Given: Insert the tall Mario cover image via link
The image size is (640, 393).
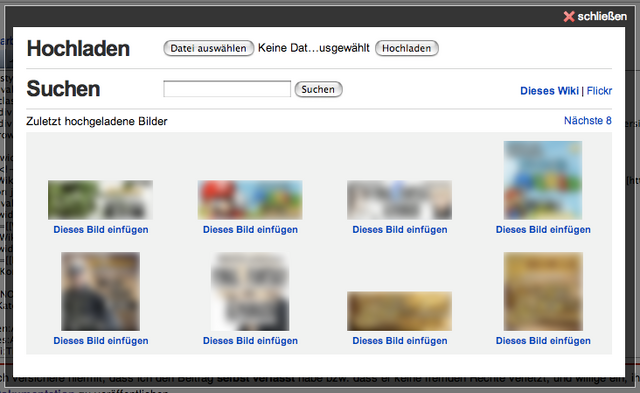Looking at the screenshot, I should point(543,230).
